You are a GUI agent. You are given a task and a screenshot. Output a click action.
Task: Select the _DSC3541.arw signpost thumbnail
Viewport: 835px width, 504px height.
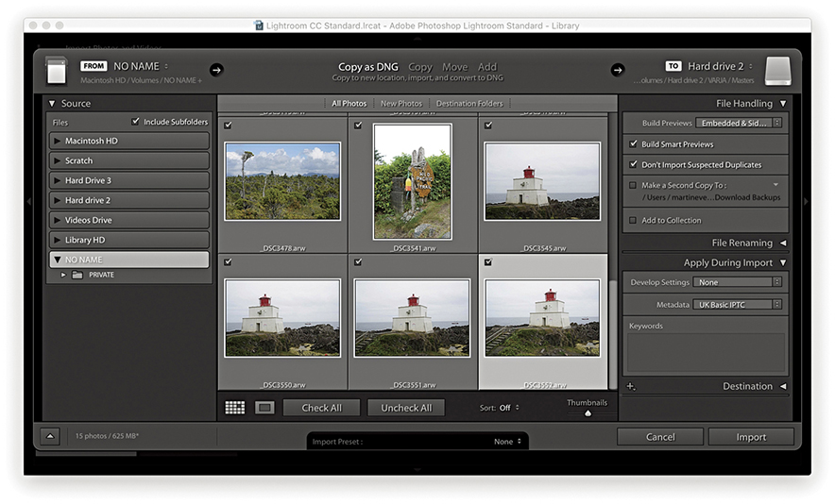click(x=412, y=181)
